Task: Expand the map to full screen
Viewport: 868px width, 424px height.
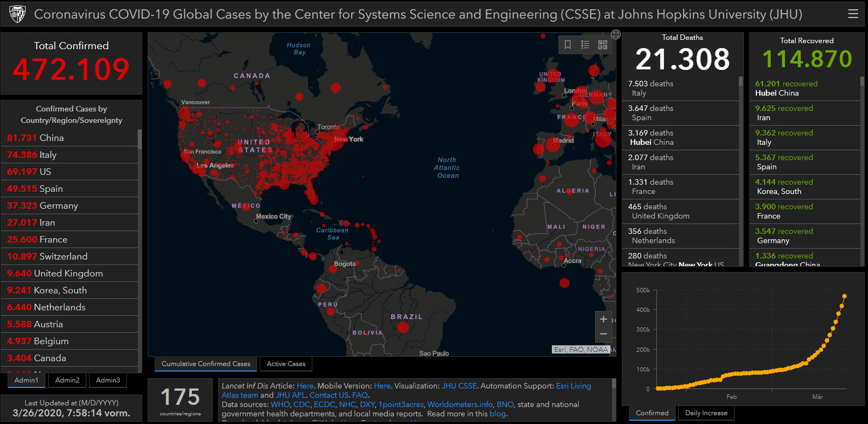Action: pos(615,34)
